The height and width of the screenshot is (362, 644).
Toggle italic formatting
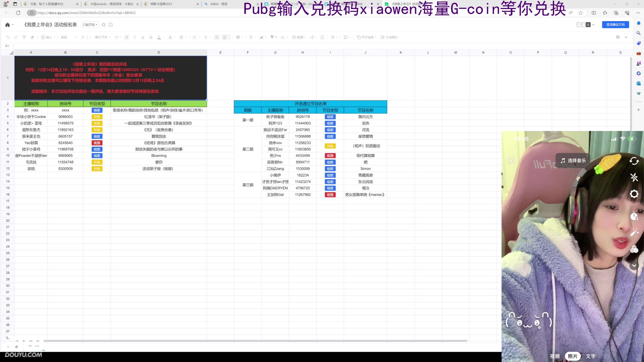point(135,37)
